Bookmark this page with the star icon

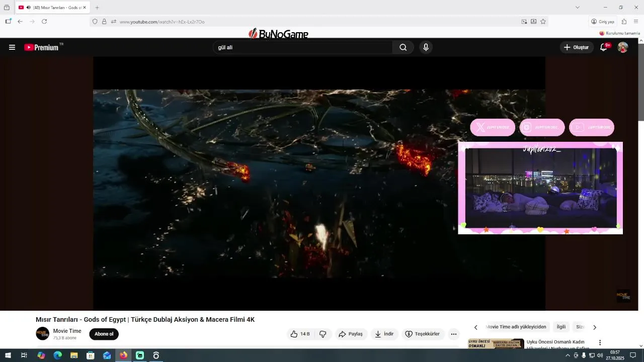(543, 22)
